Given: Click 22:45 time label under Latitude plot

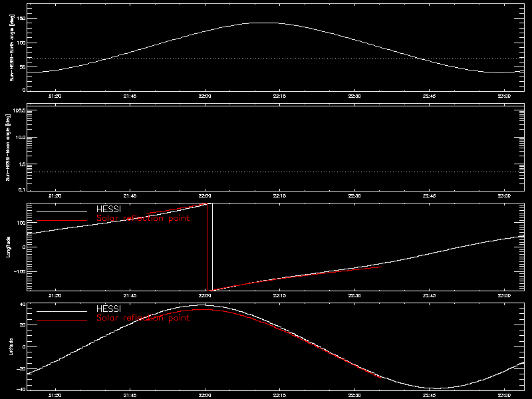Looking at the screenshot, I should click(430, 395).
